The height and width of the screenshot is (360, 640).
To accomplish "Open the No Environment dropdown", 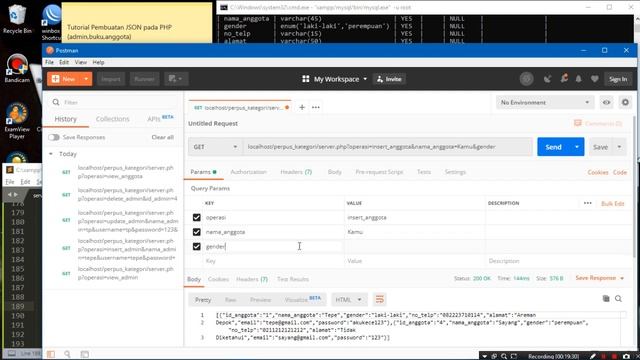I will click(x=545, y=102).
